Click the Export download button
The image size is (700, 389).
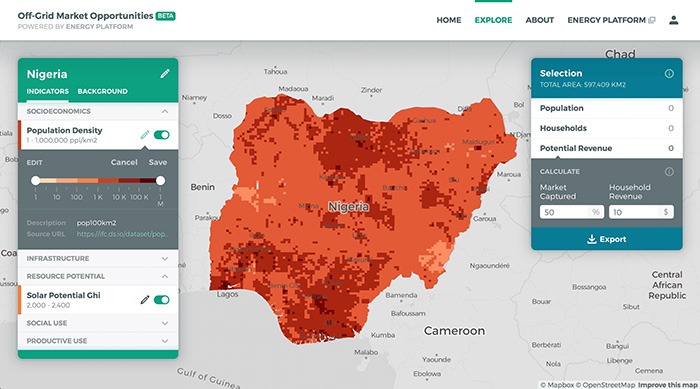[x=606, y=239]
